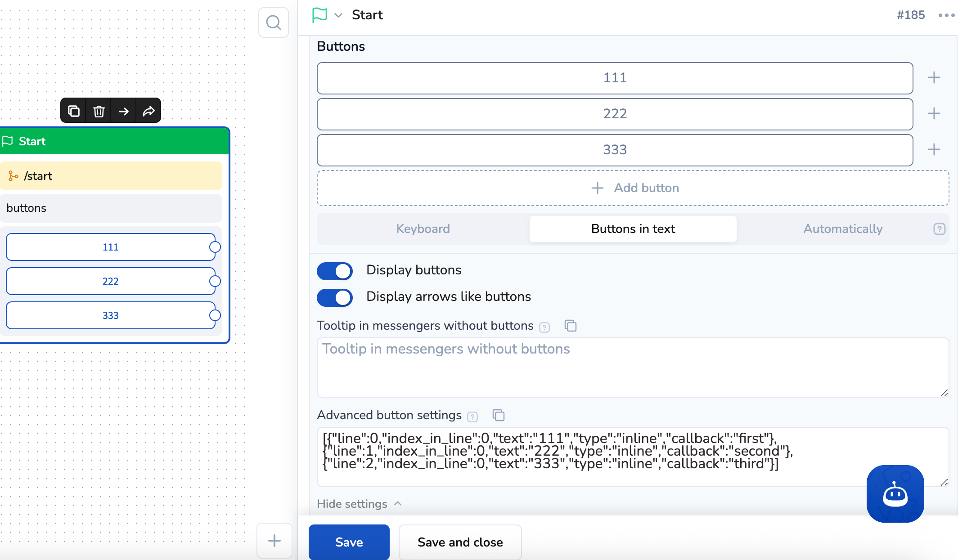
Task: Click the duplicate block icon in node toolbar
Action: 74,111
